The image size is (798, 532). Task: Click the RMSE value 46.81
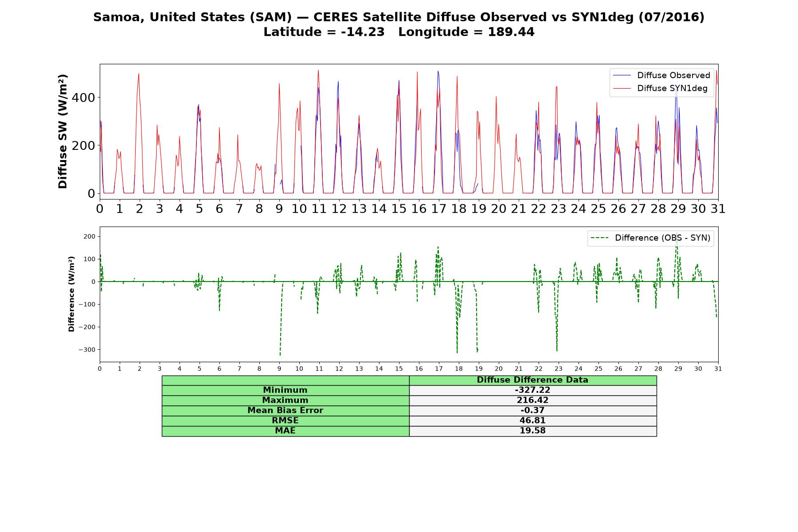(x=532, y=421)
